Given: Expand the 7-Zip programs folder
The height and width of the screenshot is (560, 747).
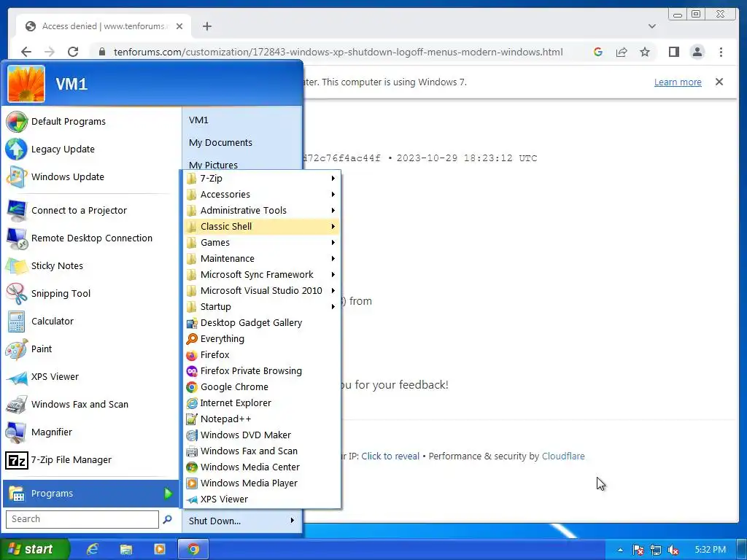Looking at the screenshot, I should (261, 179).
